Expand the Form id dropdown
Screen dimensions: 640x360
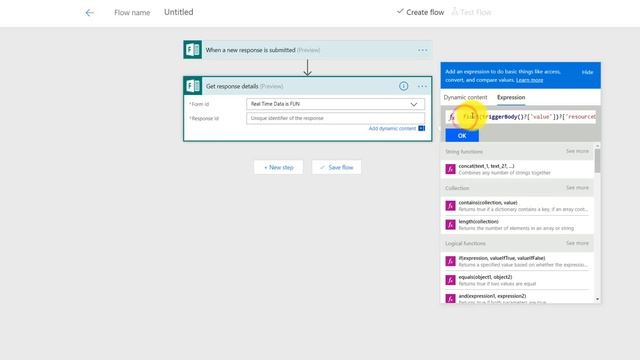coord(414,104)
